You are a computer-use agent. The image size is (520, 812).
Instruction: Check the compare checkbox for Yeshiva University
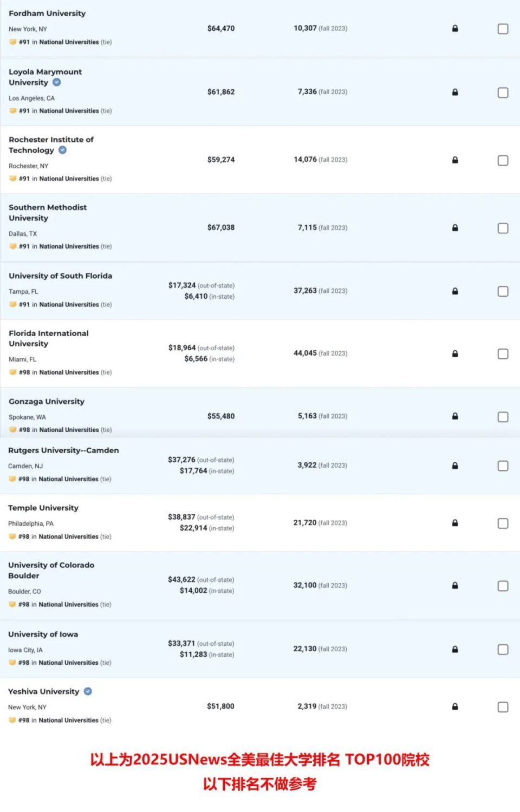(x=502, y=706)
